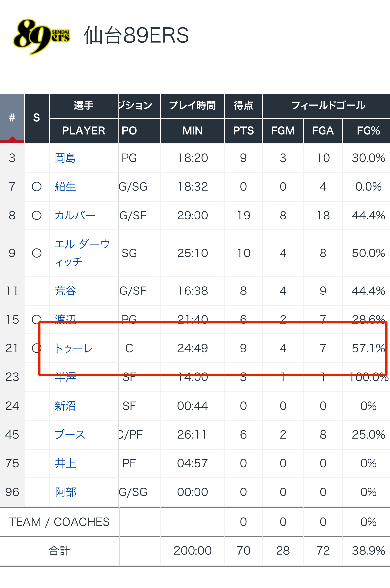The height and width of the screenshot is (588, 390).
Task: Sort by the MIN column header
Action: pos(193,131)
